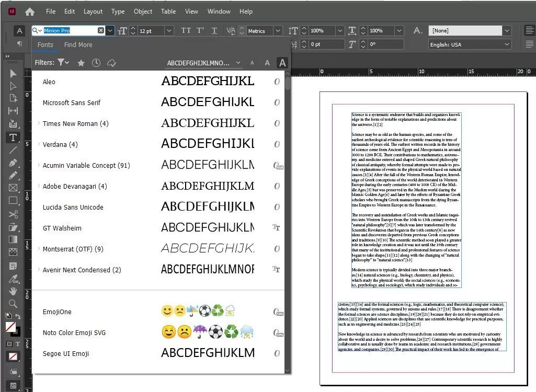Open the font family dropdown arrow
The width and height of the screenshot is (536, 392).
click(110, 31)
